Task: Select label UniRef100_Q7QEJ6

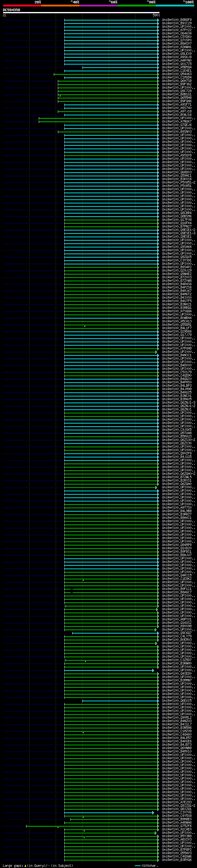Action: [x=177, y=125]
